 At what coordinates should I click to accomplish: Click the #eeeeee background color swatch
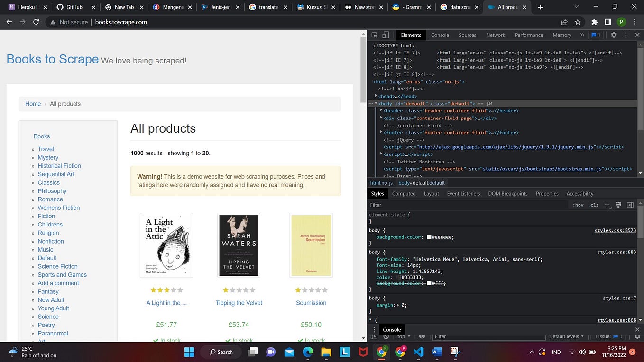pos(428,237)
